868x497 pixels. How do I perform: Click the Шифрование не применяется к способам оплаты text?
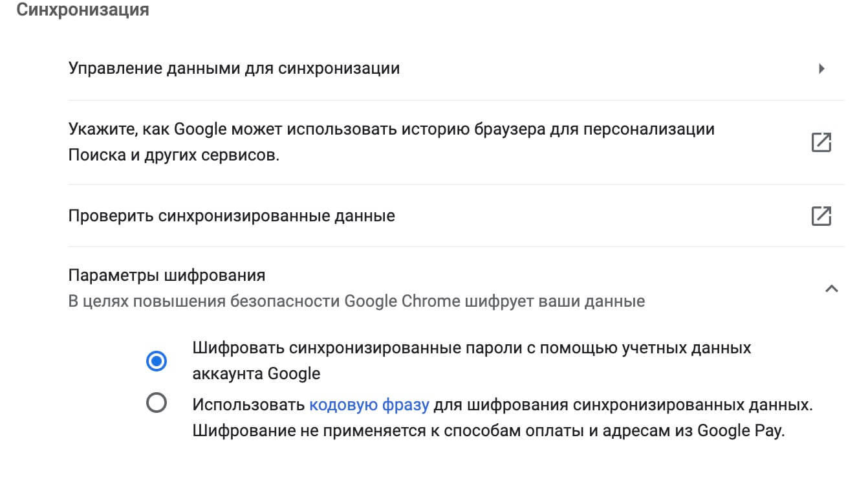click(394, 432)
